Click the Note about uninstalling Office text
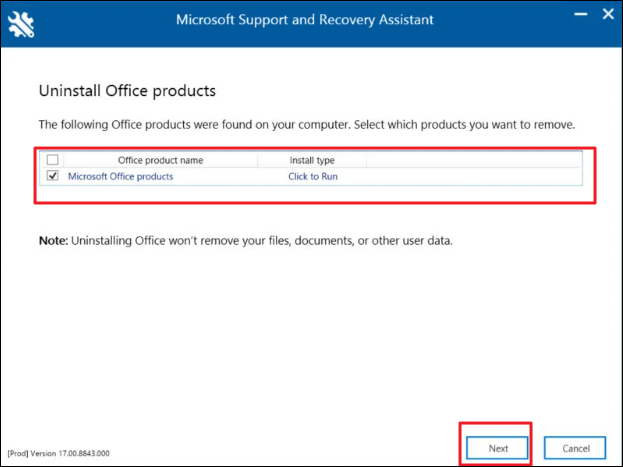 pos(246,240)
